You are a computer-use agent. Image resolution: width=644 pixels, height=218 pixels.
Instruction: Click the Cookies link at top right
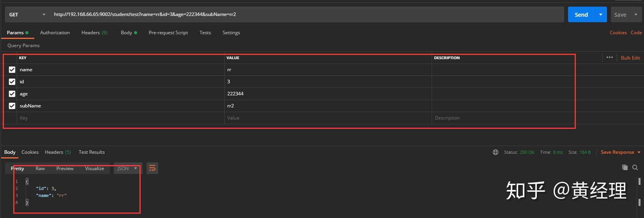click(618, 33)
